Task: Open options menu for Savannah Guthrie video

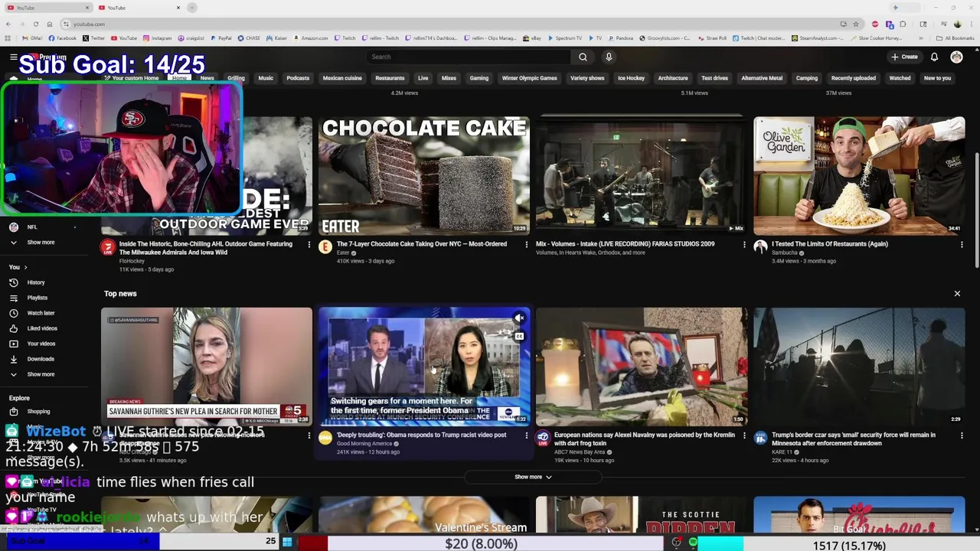Action: (x=309, y=435)
